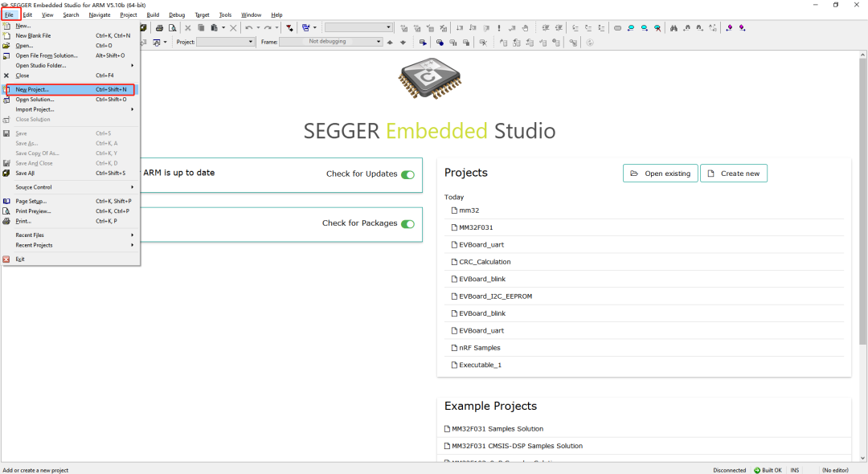Viewport: 868px width, 474px height.
Task: Click the down arrow beside the Frame box
Action: tap(403, 42)
